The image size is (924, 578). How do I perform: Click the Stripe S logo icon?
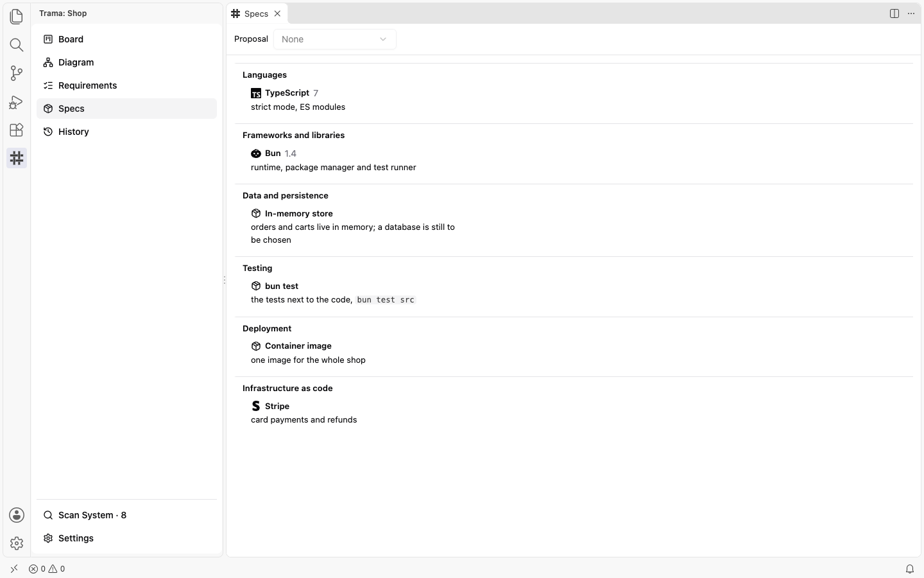click(256, 406)
